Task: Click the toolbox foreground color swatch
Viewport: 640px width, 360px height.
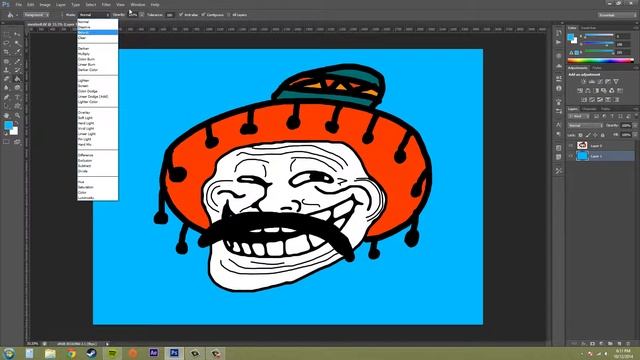Action: 8,125
